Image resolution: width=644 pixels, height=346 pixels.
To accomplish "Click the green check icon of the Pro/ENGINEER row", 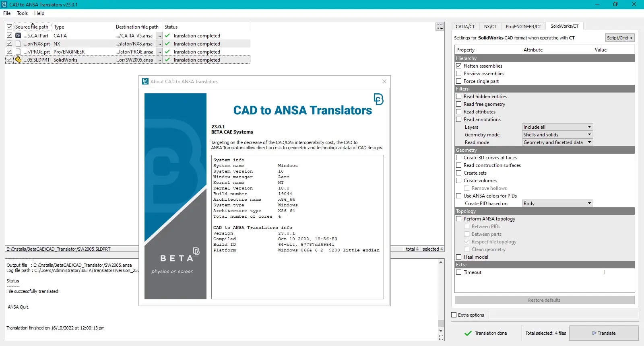I will click(x=167, y=51).
